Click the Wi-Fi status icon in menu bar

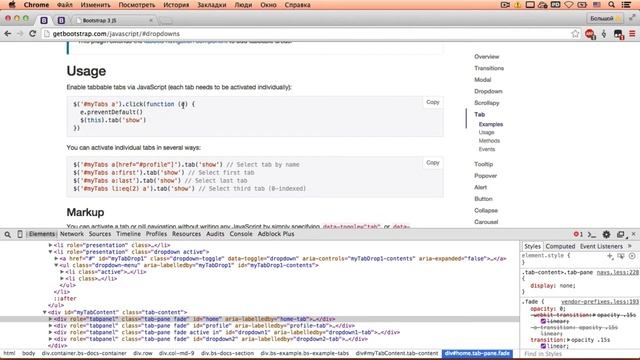click(x=569, y=5)
